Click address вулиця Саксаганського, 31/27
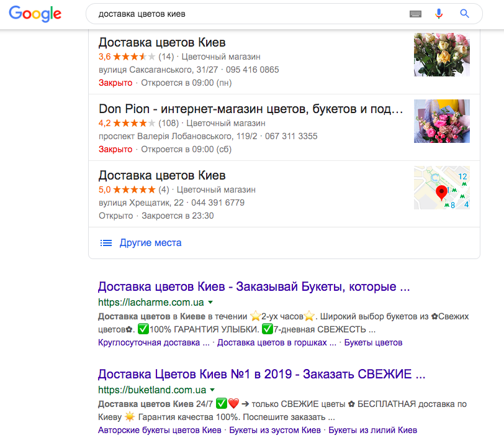Viewport: 504px width, 448px height. click(158, 70)
